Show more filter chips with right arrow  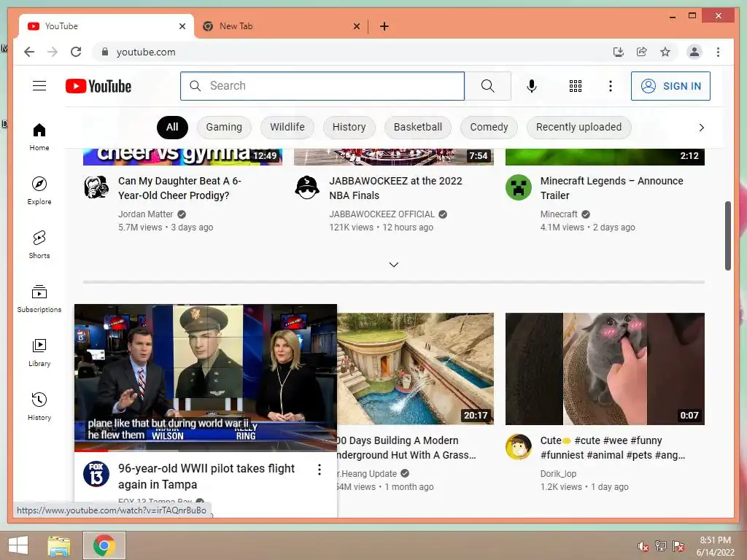tap(701, 128)
